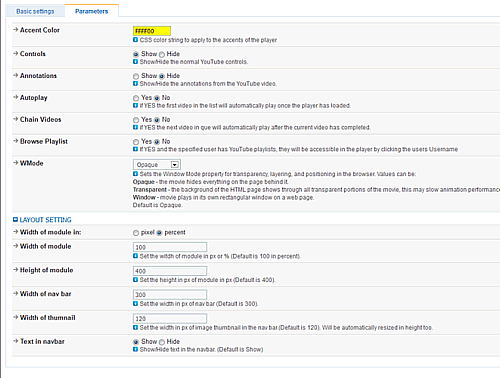The image size is (500, 378).
Task: Click arrow icon beside Accent Color label
Action: [x=16, y=30]
